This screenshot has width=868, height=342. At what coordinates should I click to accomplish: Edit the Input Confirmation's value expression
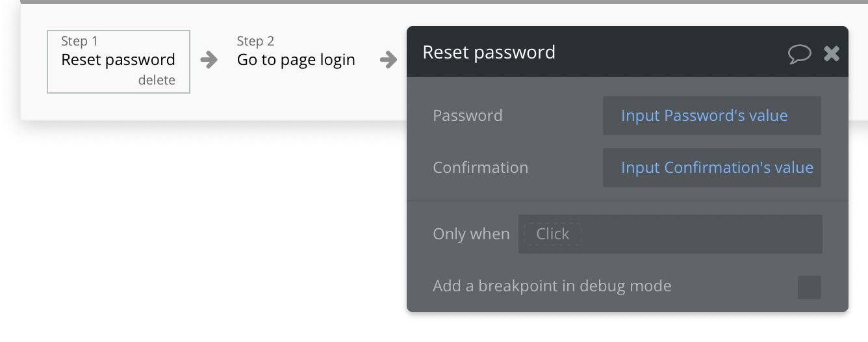tap(717, 168)
